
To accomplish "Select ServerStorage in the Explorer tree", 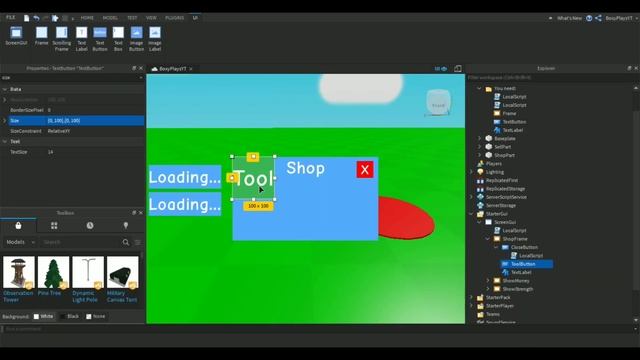I will coord(500,205).
